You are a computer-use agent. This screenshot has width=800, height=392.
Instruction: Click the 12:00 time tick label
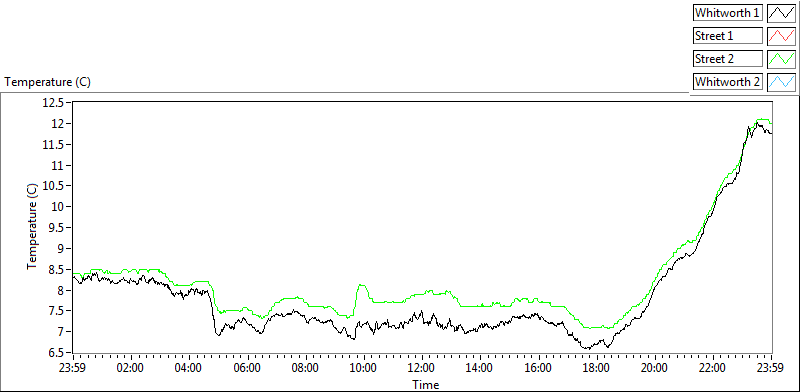coord(422,368)
